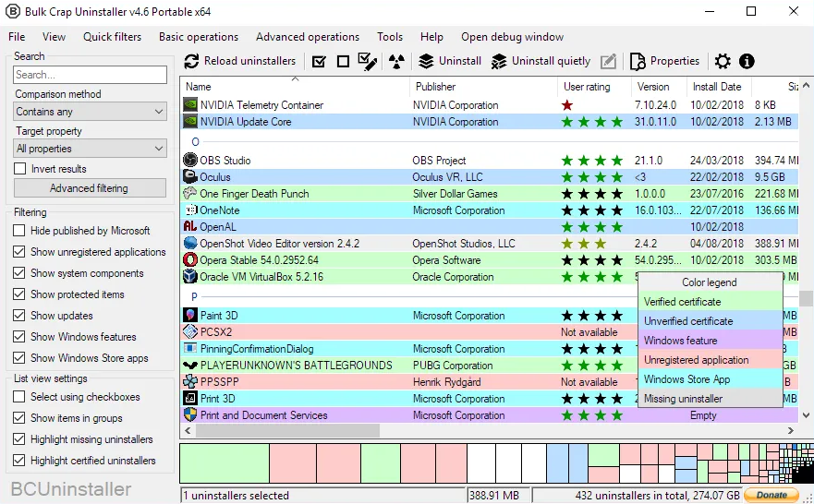This screenshot has width=814, height=504.
Task: Click the Opera Stable icon
Action: 190,259
